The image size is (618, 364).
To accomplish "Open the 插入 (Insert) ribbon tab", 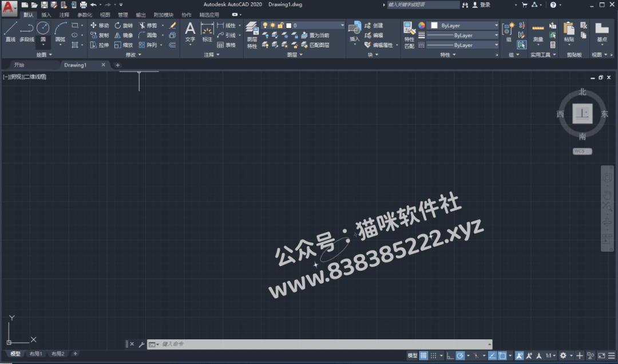I will (46, 15).
